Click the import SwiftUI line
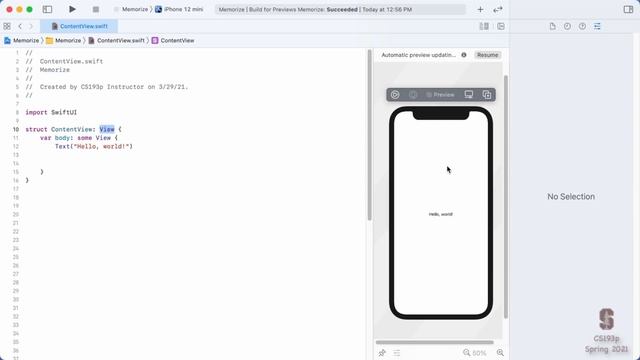The height and width of the screenshot is (360, 640). [51, 112]
